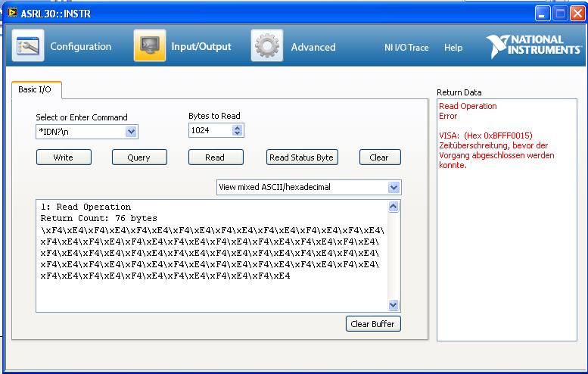Viewport: 588px width, 374px height.
Task: Click the Read button
Action: pyautogui.click(x=216, y=157)
